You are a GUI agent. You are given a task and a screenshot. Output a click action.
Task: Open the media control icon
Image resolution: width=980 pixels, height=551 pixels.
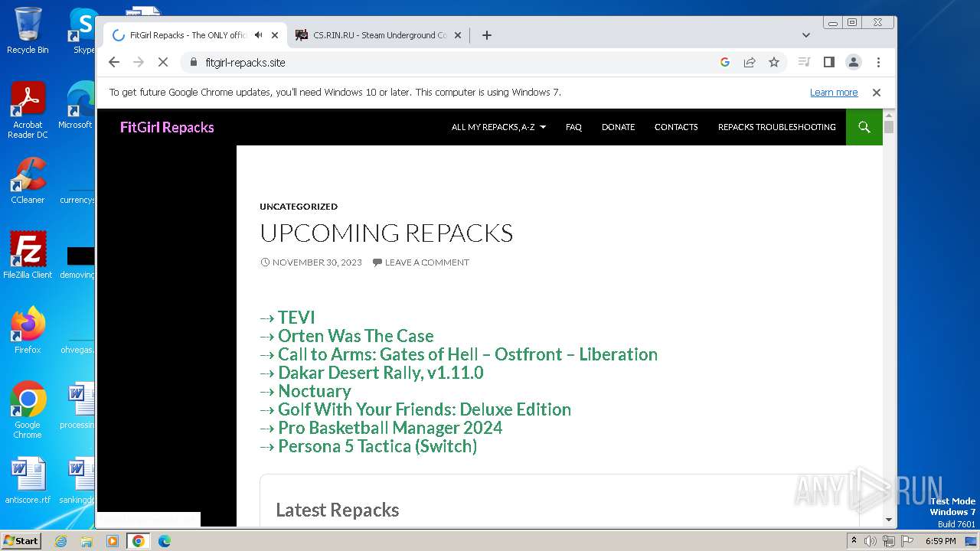804,62
